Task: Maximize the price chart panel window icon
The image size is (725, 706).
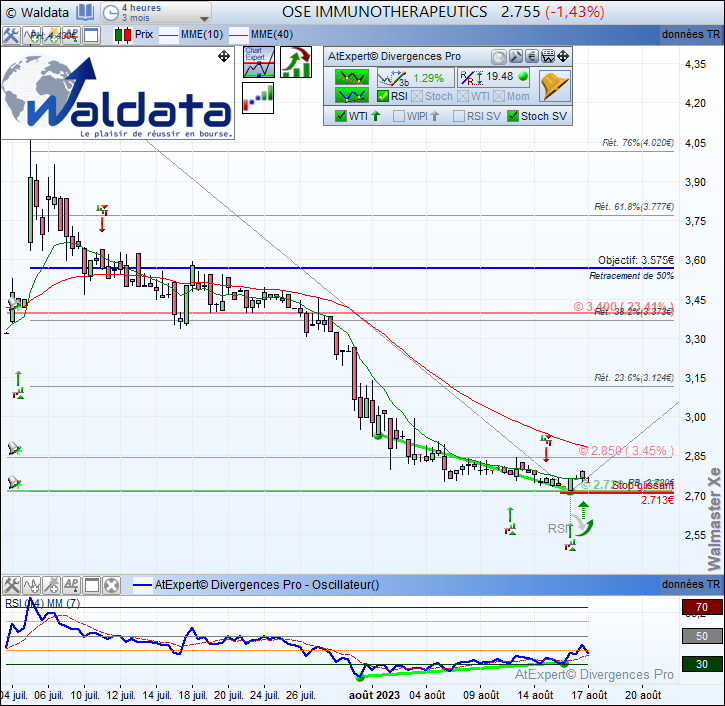Action: pyautogui.click(x=91, y=35)
